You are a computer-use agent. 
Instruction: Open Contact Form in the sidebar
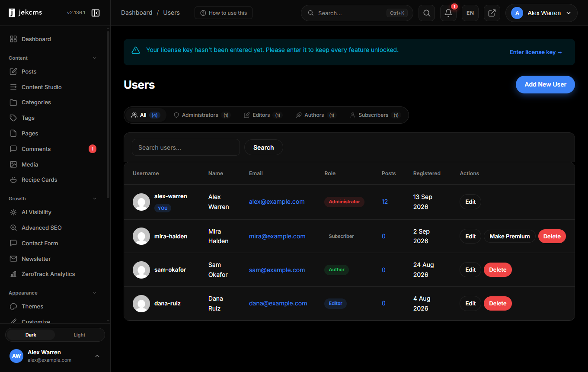pyautogui.click(x=55, y=243)
